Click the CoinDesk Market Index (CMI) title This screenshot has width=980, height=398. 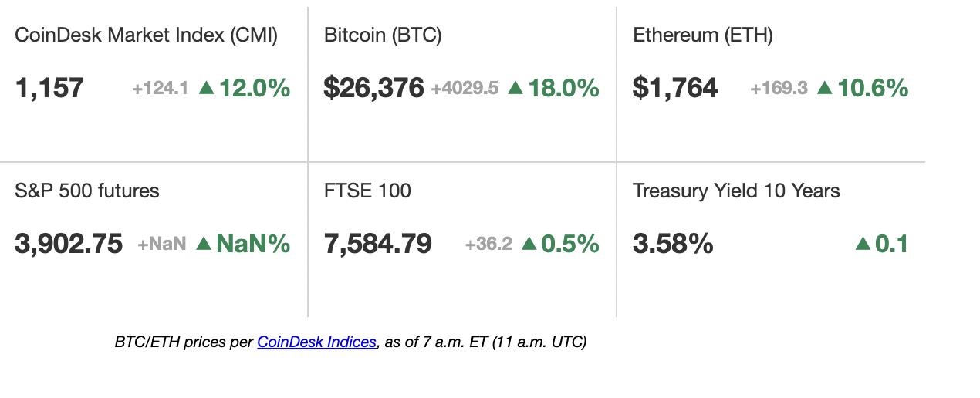[147, 35]
